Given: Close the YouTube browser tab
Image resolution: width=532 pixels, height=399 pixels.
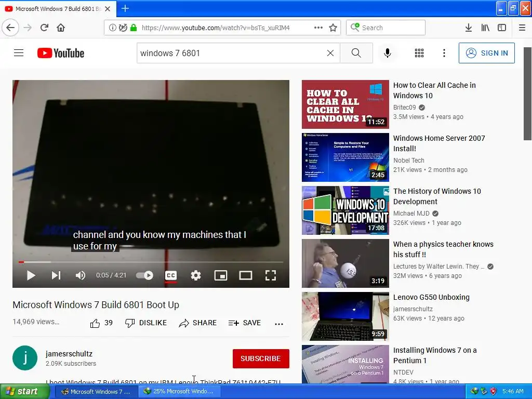Looking at the screenshot, I should 108,9.
